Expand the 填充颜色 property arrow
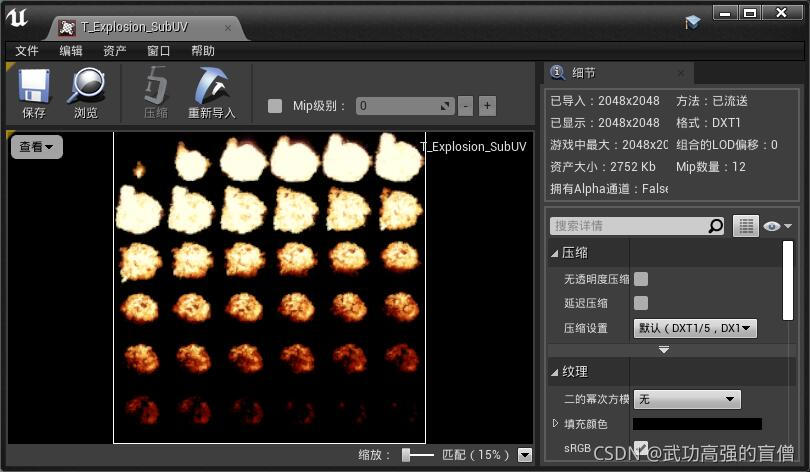Image resolution: width=810 pixels, height=472 pixels. [x=555, y=423]
